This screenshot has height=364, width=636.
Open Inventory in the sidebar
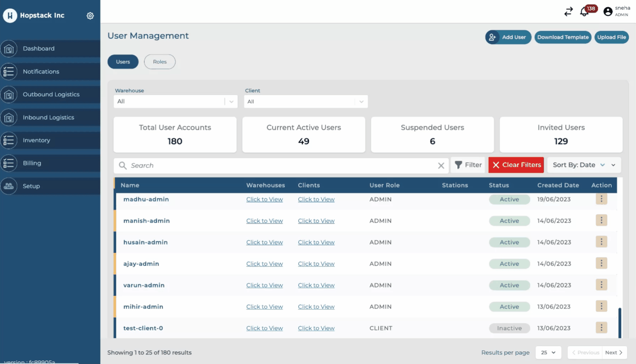[x=36, y=141]
